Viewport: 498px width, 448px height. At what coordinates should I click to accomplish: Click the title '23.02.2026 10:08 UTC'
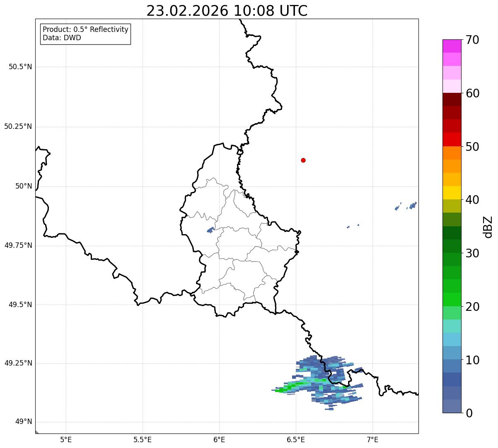[x=227, y=11]
